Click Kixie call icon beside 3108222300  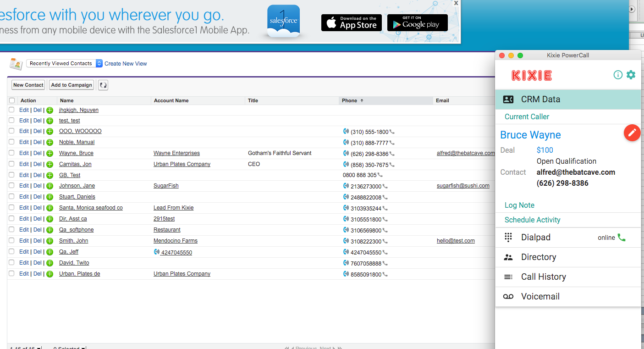346,241
